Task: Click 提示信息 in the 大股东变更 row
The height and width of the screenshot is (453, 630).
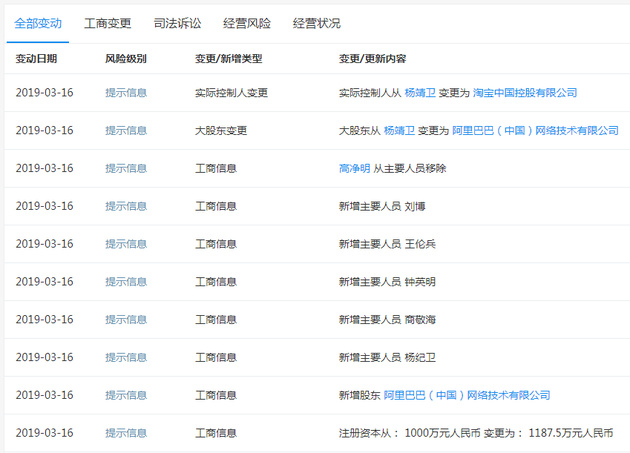Action: (x=126, y=130)
